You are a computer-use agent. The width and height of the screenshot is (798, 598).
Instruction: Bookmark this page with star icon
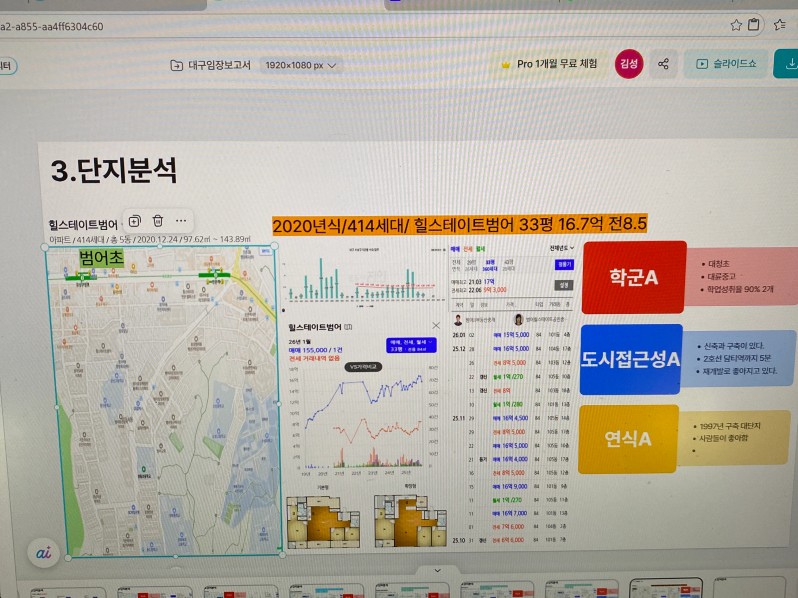736,24
